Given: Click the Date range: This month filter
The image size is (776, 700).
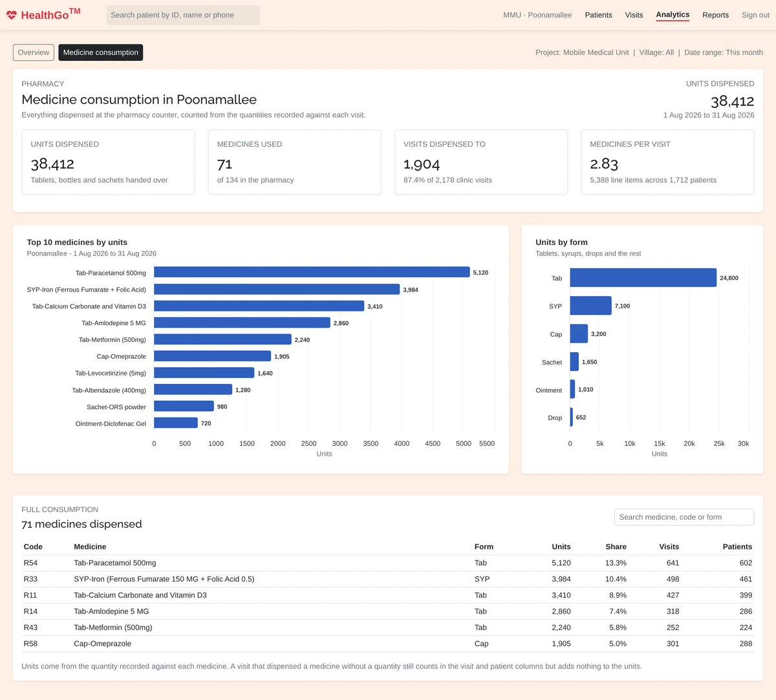Looking at the screenshot, I should coord(724,52).
